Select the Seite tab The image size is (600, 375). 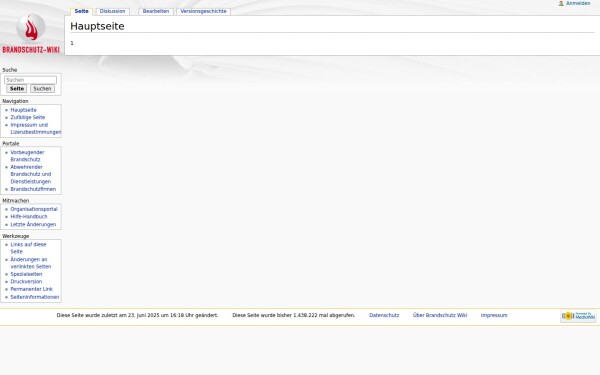tap(82, 11)
